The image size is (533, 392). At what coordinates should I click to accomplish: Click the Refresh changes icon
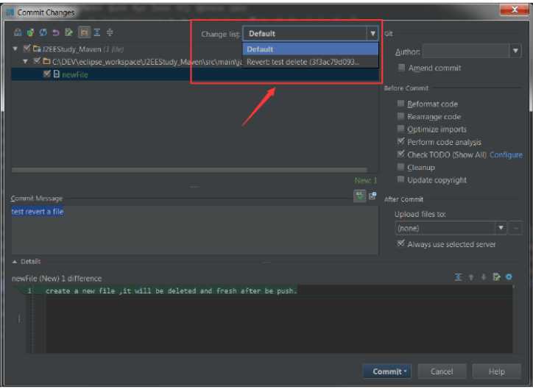point(43,33)
